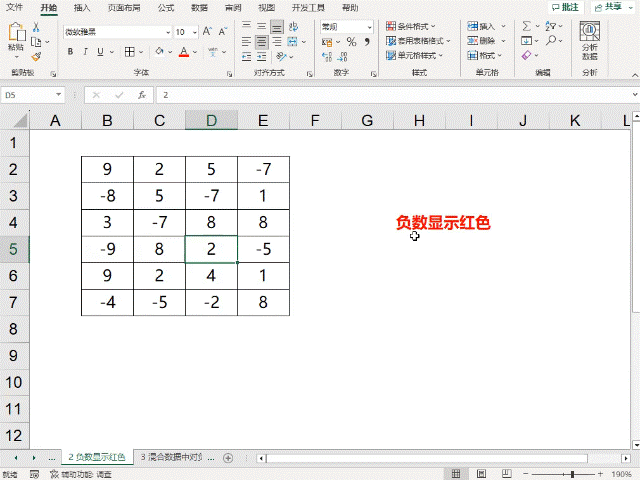This screenshot has height=480, width=640.
Task: Switch to Page Layout view in status bar
Action: pos(481,473)
